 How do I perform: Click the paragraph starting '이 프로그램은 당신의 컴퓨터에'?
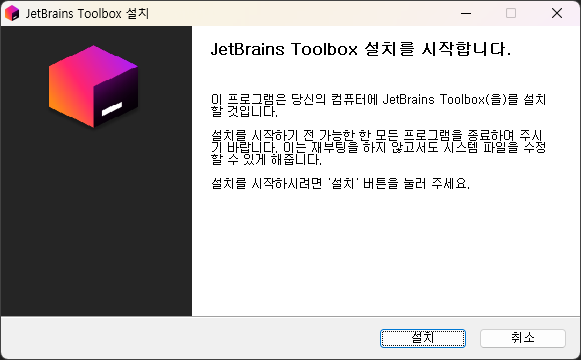coord(378,105)
